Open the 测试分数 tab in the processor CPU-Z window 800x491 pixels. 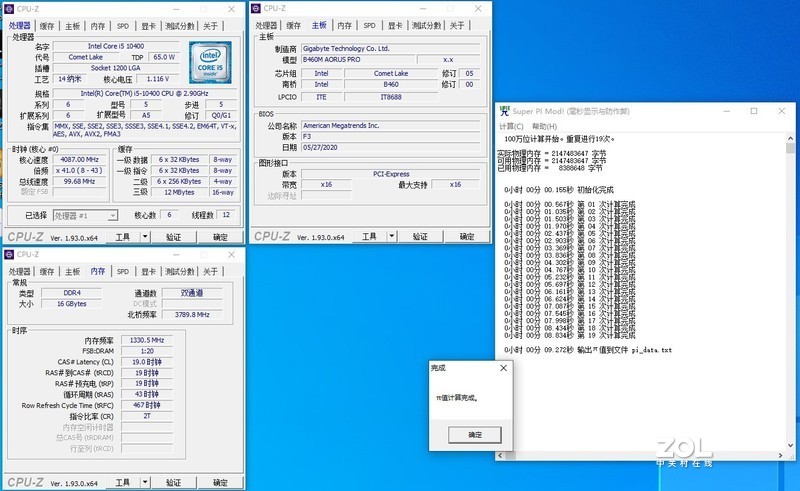tap(180, 26)
